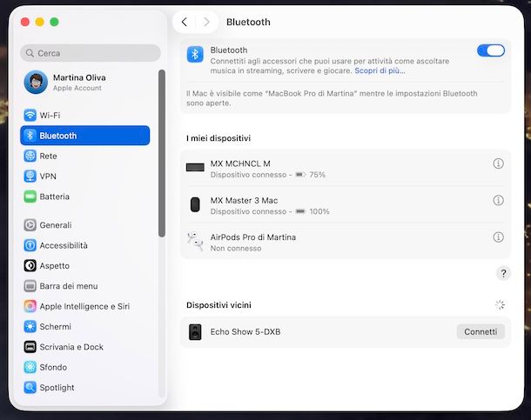Click the Accessibilità icon
The image size is (531, 420).
30,245
